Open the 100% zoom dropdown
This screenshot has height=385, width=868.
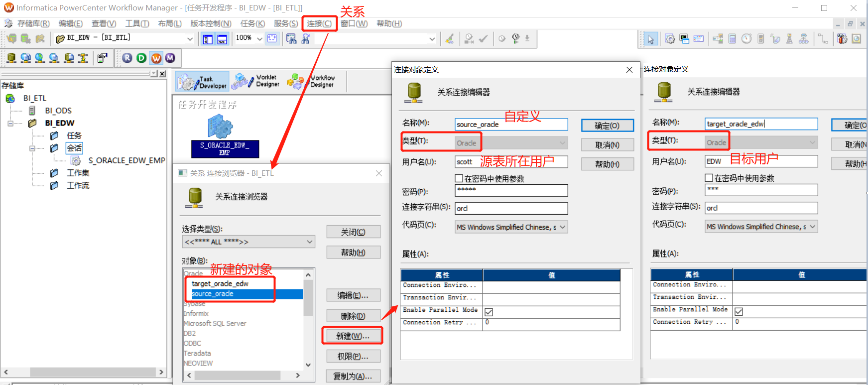tap(259, 38)
